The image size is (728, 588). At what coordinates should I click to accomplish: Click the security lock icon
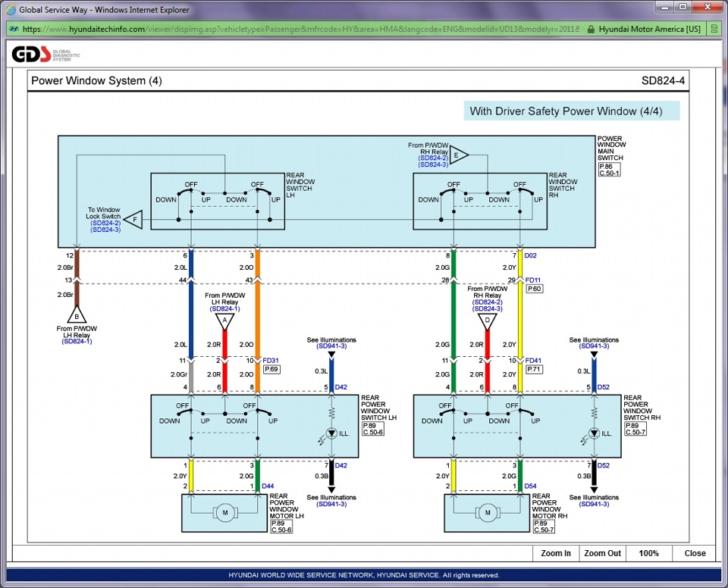(x=591, y=29)
